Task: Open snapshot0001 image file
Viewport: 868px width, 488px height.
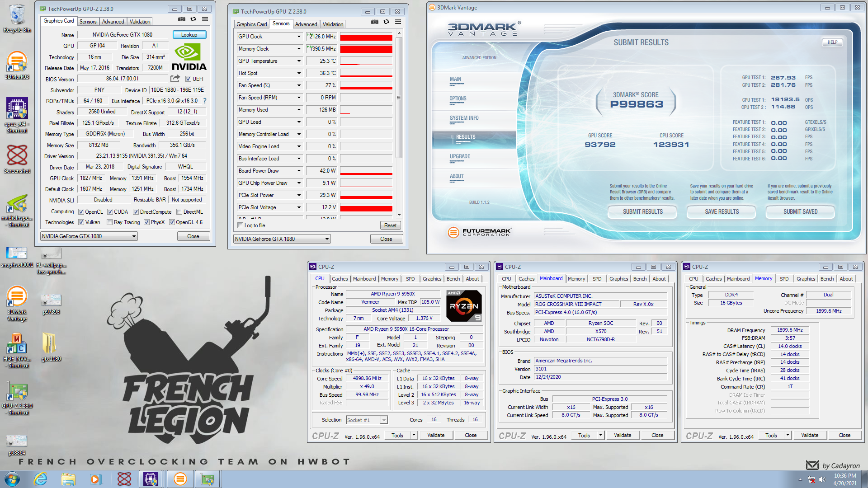Action: pyautogui.click(x=17, y=257)
